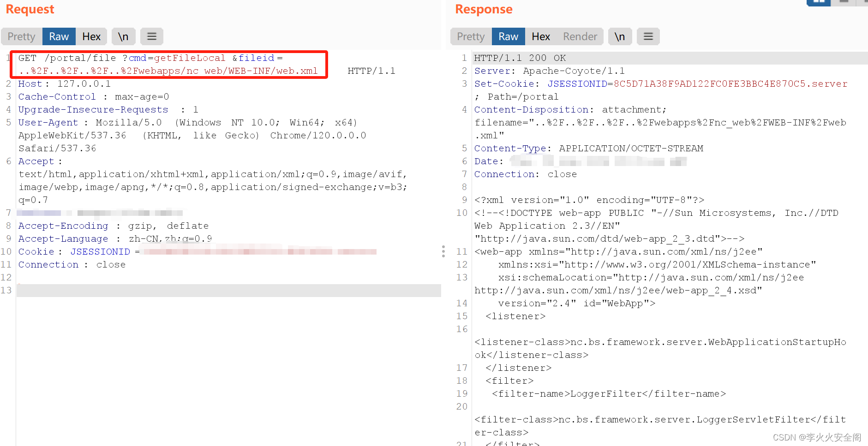868x446 pixels.
Task: Click the Set-Cookie header name
Action: pyautogui.click(x=504, y=84)
